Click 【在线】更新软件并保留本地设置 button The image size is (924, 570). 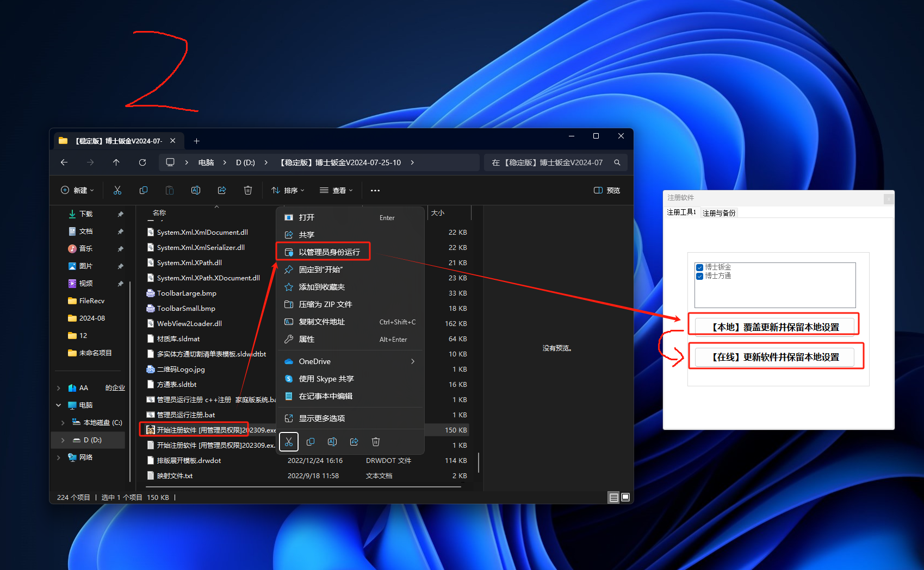click(774, 357)
